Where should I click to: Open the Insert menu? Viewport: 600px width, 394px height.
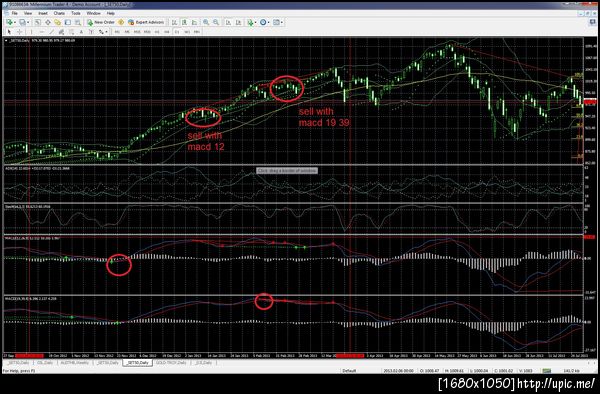tap(43, 13)
